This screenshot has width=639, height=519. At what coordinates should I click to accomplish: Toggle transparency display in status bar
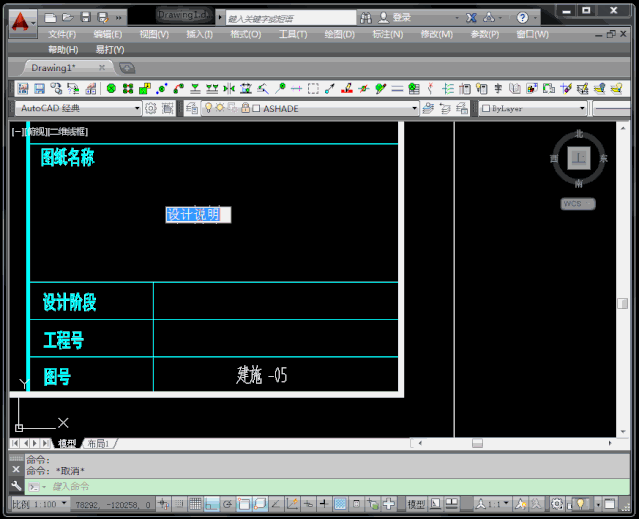(x=340, y=504)
